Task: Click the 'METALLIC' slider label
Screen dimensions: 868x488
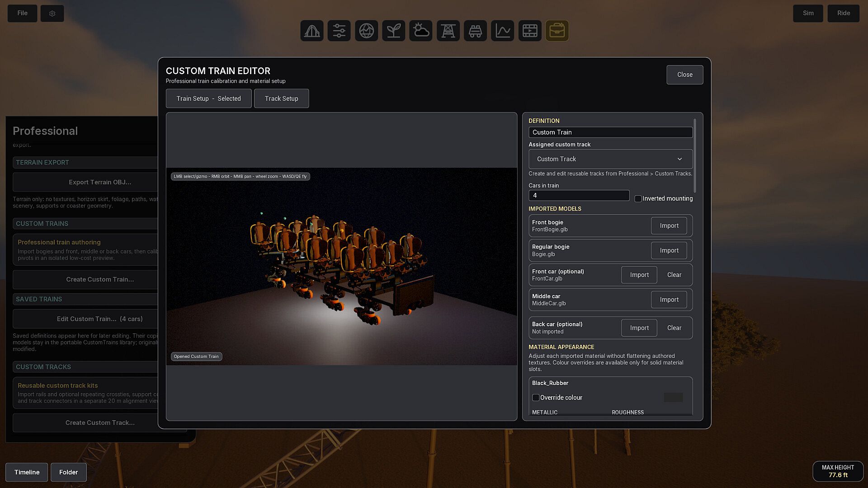Action: [x=545, y=413]
